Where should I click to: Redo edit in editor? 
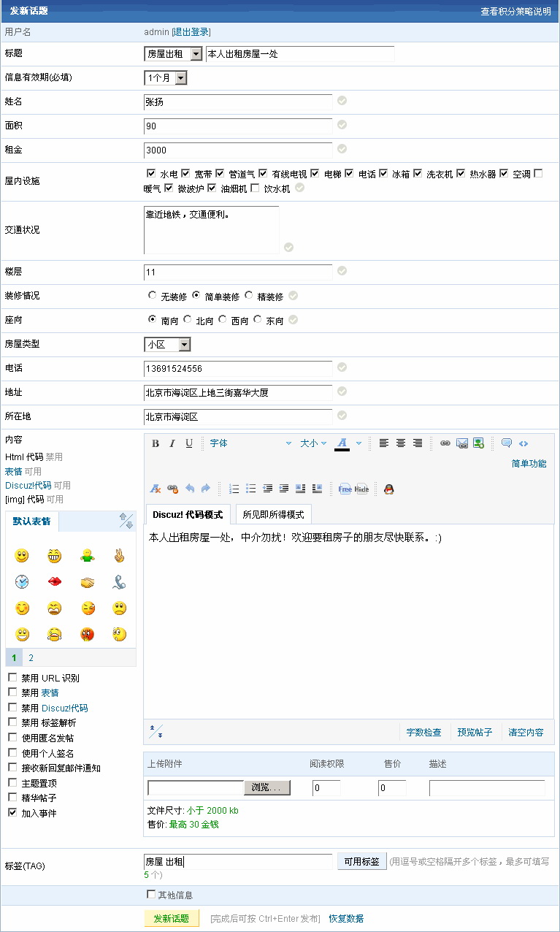[206, 489]
